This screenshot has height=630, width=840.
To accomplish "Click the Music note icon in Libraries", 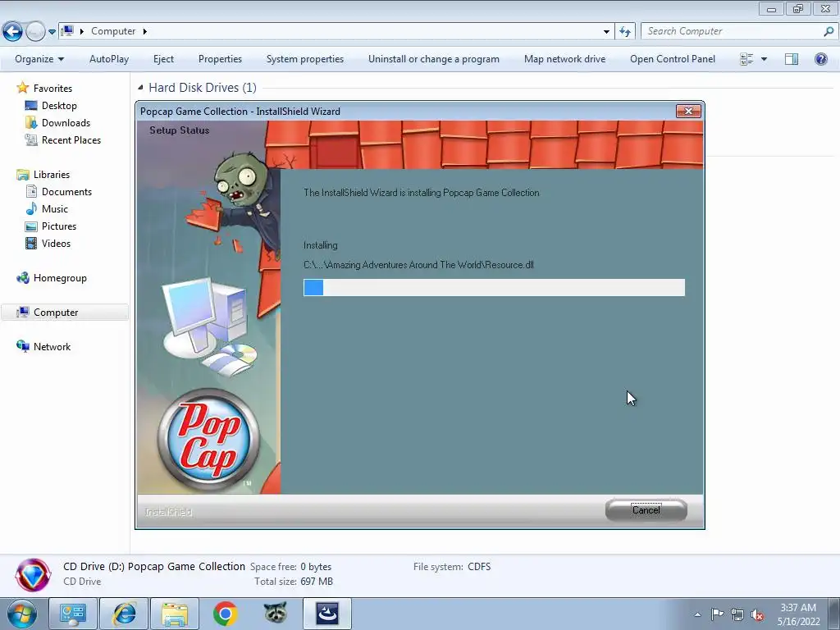I will click(31, 209).
